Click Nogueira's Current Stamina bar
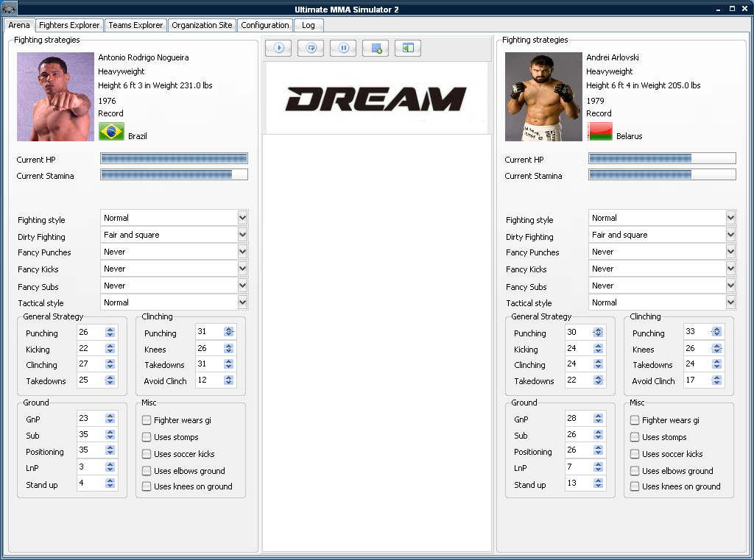754x560 pixels. 174,174
